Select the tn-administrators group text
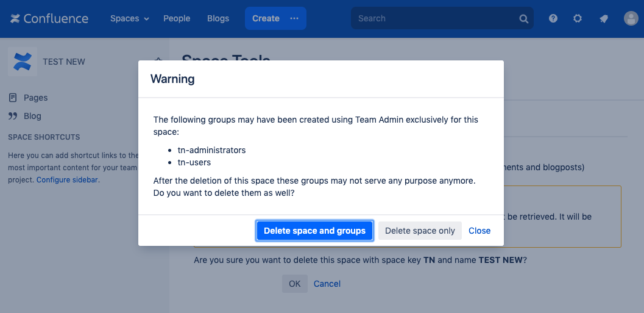This screenshot has height=313, width=644. (x=211, y=150)
